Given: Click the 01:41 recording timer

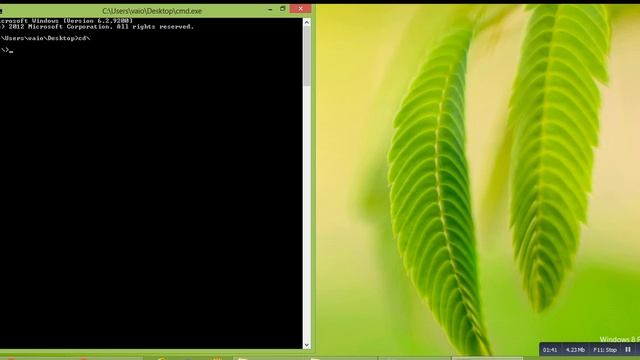Looking at the screenshot, I should pos(550,350).
